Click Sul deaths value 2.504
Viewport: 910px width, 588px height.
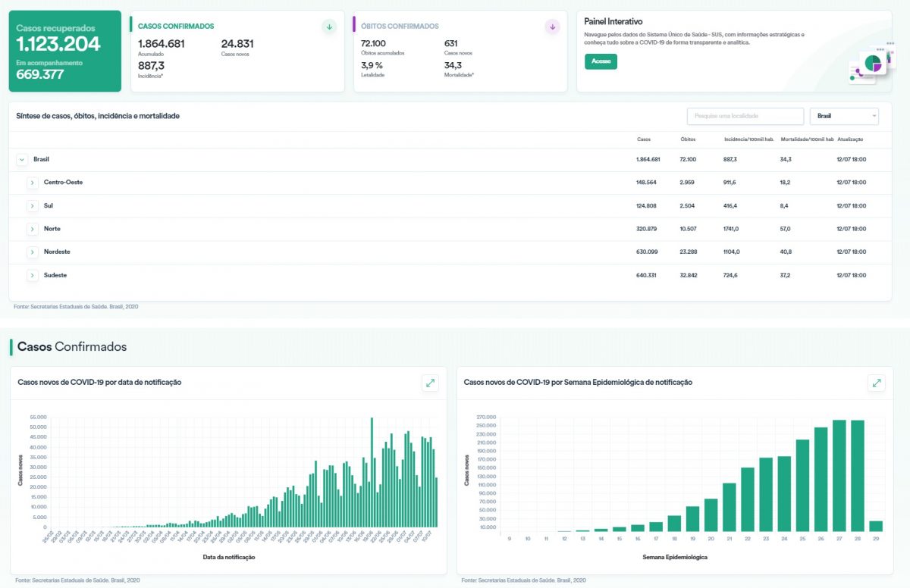coord(688,206)
